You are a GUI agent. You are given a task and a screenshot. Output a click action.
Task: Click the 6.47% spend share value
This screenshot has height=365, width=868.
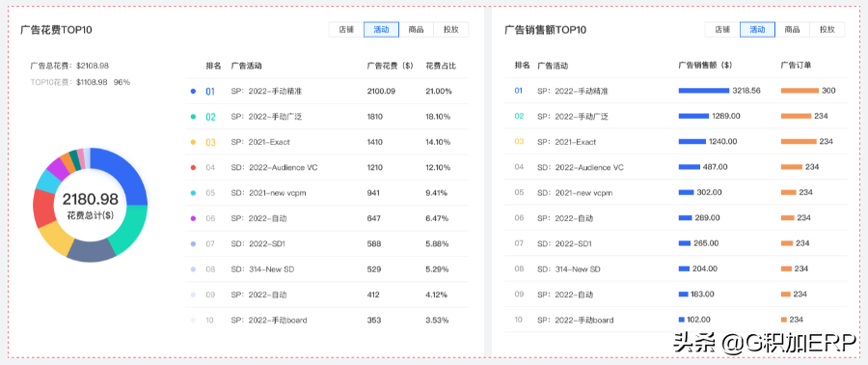[436, 218]
